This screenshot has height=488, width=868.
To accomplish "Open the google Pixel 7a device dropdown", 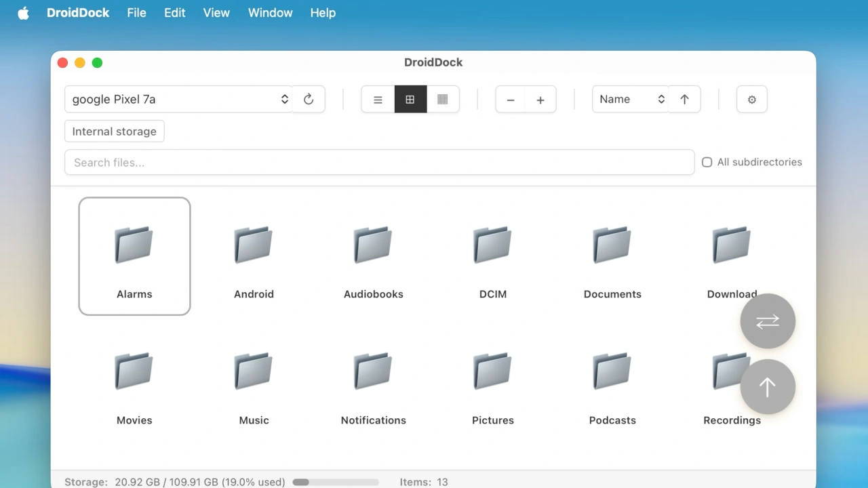I will pyautogui.click(x=179, y=99).
